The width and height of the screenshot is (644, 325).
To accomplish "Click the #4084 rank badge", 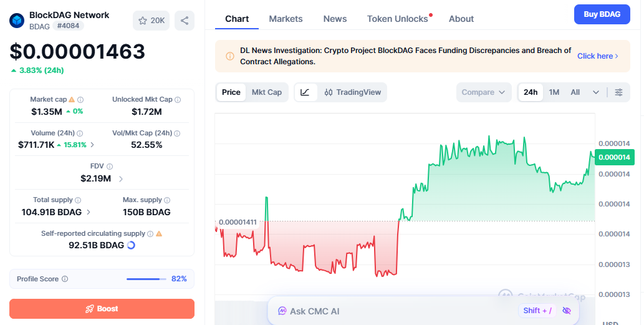I will coord(68,26).
